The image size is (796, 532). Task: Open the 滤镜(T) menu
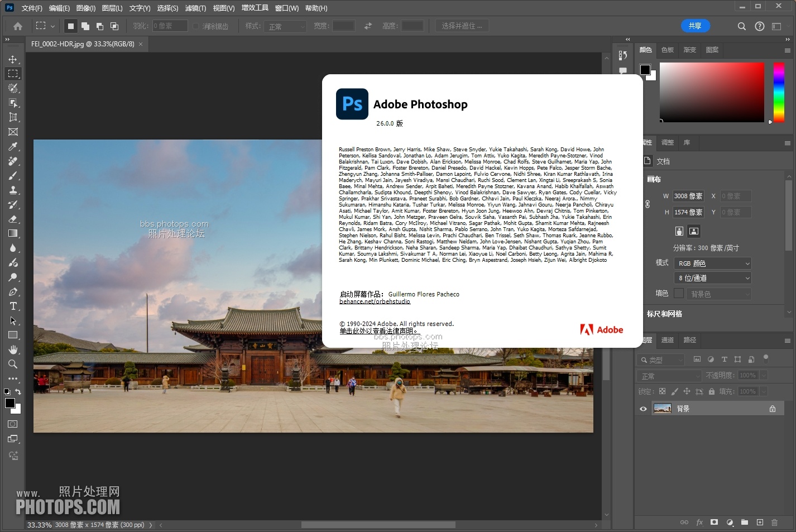(195, 8)
